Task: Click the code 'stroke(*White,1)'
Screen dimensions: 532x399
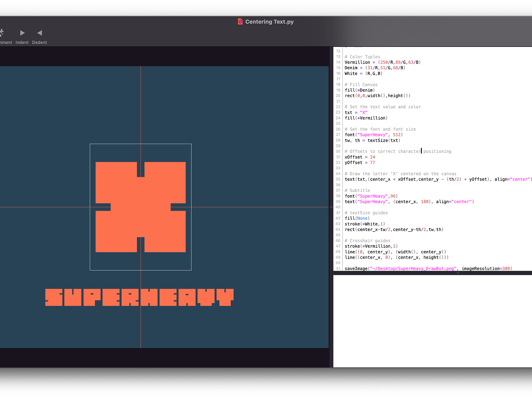Action: pos(365,224)
